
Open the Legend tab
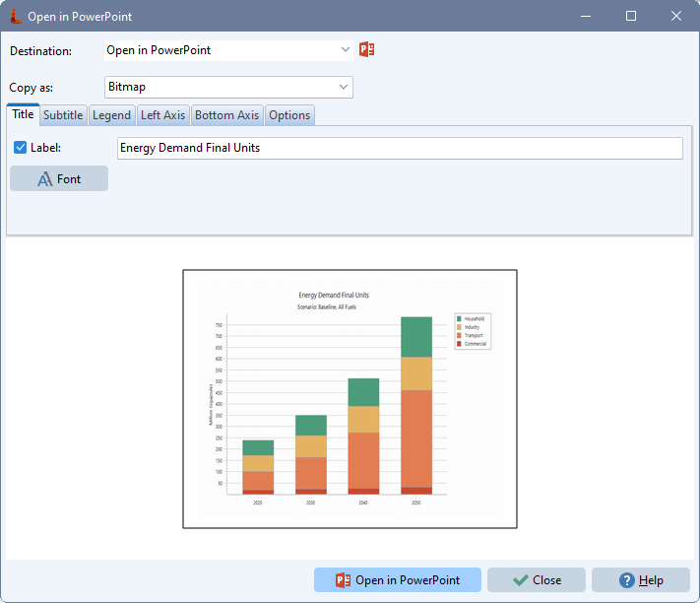pyautogui.click(x=111, y=115)
